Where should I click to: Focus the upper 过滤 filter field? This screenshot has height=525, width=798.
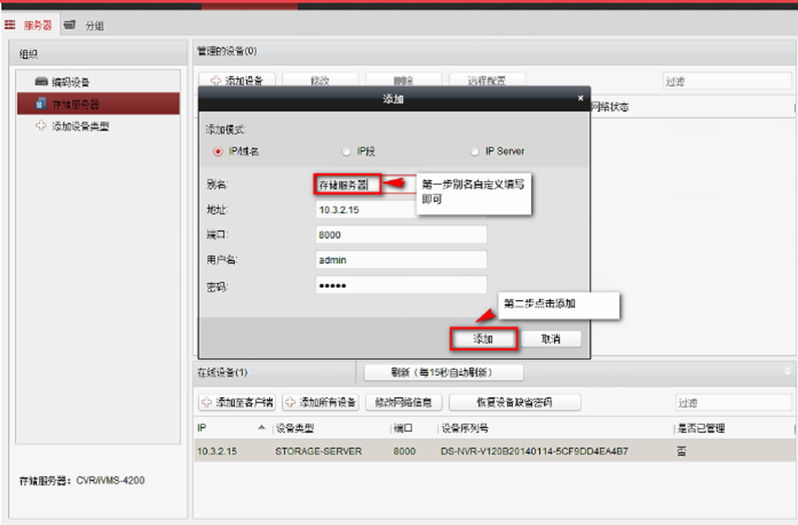[727, 81]
